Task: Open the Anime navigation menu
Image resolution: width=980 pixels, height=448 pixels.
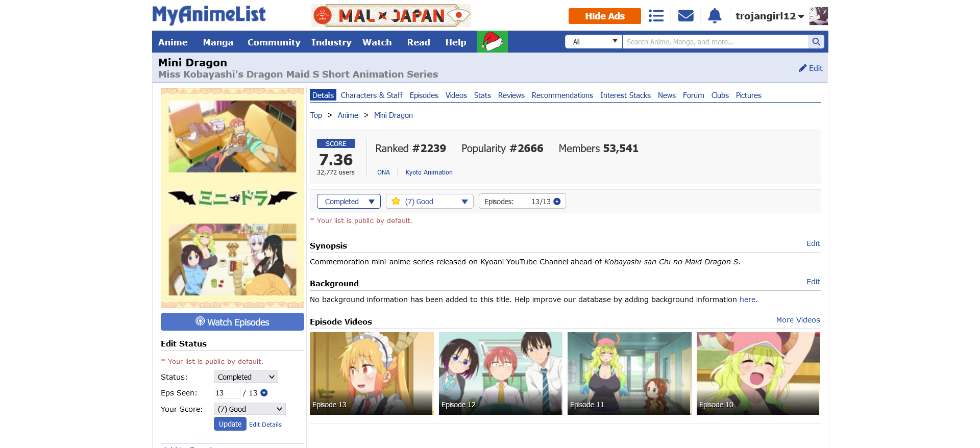Action: pos(173,42)
